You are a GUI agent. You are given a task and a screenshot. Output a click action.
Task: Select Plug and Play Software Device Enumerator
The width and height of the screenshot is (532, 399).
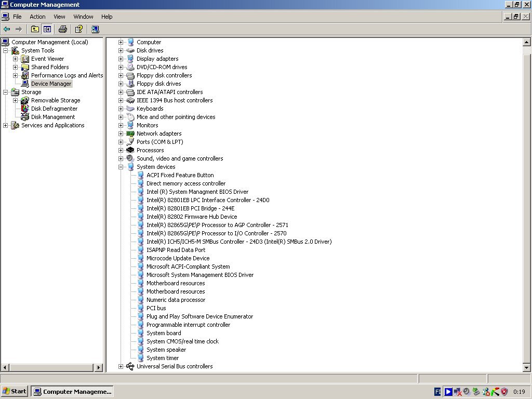click(x=200, y=316)
